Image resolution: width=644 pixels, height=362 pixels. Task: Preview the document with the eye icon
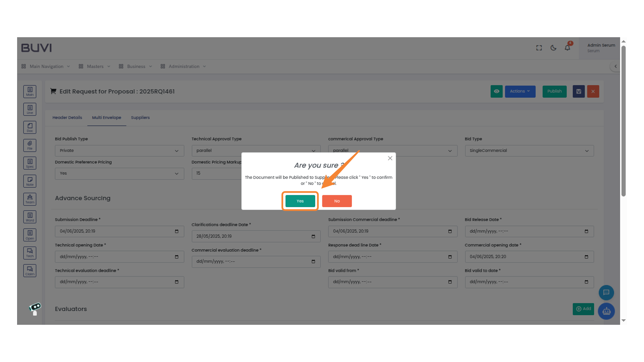pyautogui.click(x=496, y=91)
